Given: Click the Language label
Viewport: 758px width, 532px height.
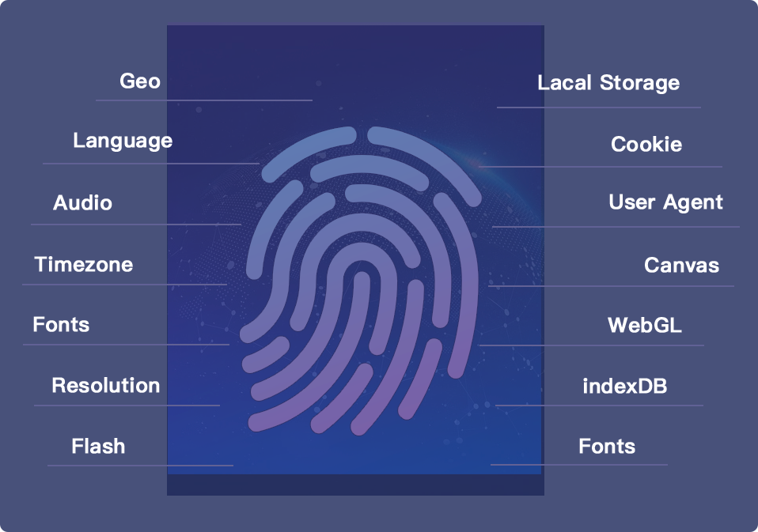Looking at the screenshot, I should [x=123, y=141].
